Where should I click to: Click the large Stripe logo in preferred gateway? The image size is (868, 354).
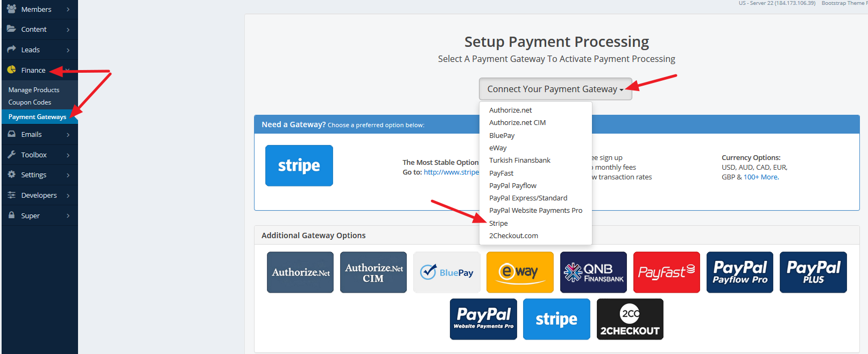click(299, 165)
